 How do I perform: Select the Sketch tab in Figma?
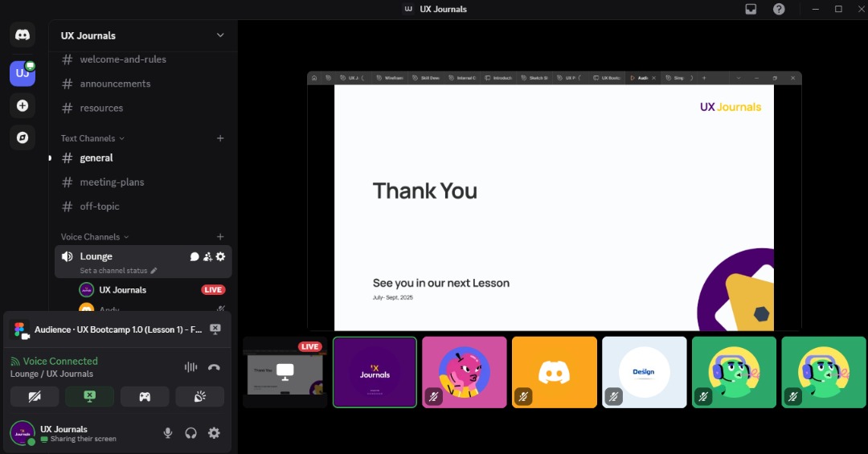(534, 78)
